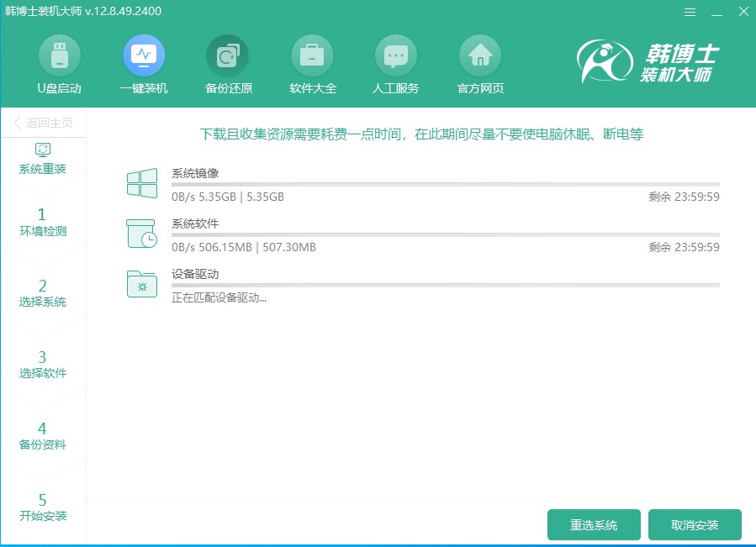This screenshot has height=547, width=756.
Task: Open 备份还原 from the top toolbar
Action: [228, 63]
